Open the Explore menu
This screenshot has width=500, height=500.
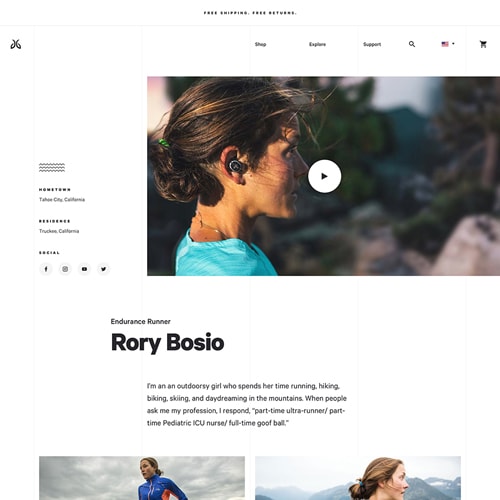317,44
